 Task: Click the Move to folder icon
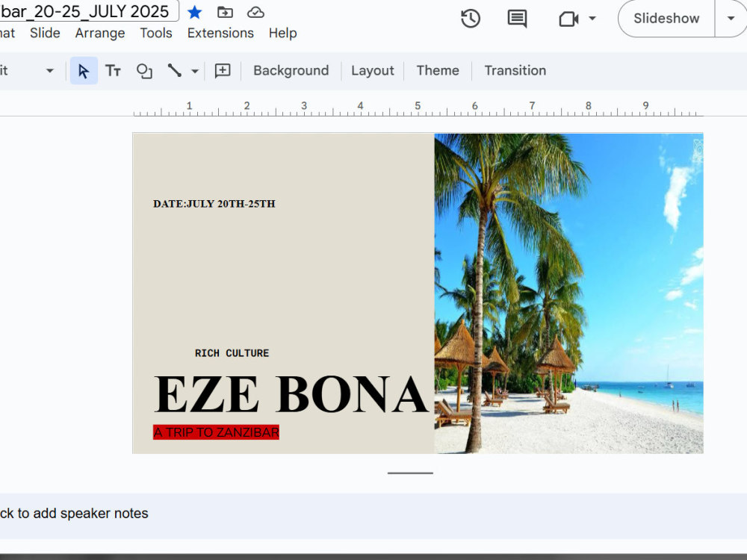(x=225, y=13)
